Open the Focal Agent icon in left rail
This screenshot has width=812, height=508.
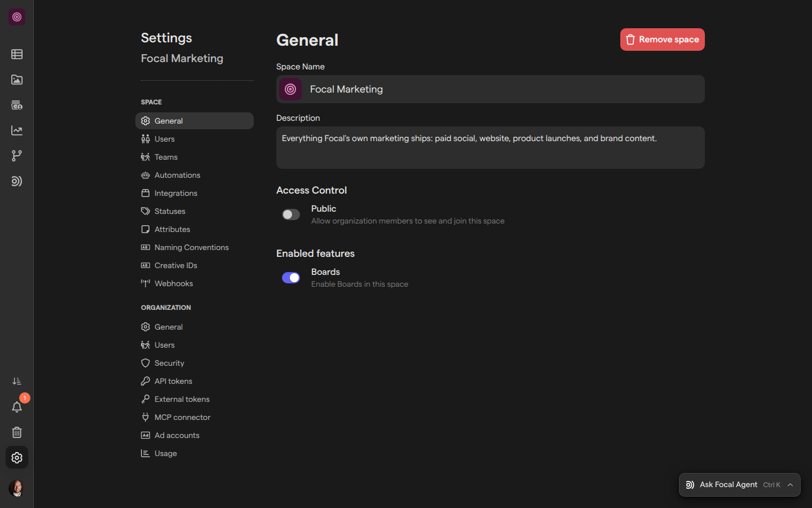pyautogui.click(x=17, y=181)
